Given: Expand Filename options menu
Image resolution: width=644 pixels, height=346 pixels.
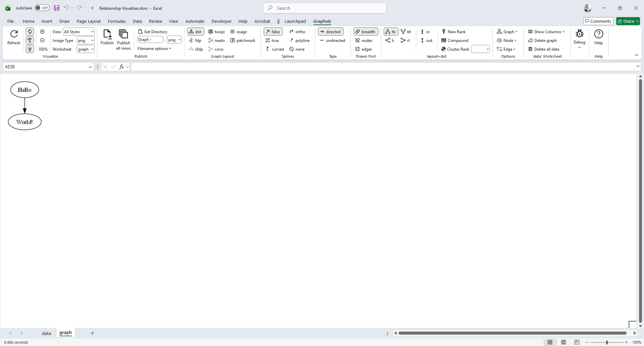Looking at the screenshot, I should pos(154,49).
